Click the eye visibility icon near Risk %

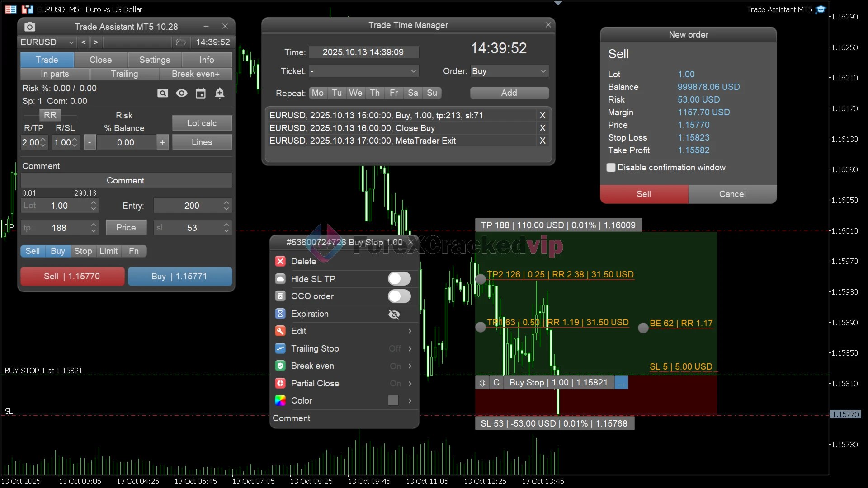point(182,93)
